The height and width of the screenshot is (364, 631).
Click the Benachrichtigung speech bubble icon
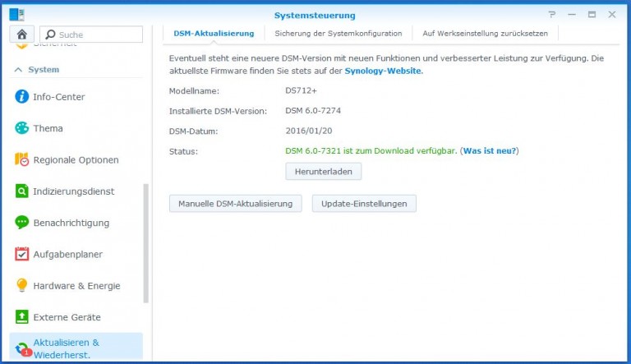coord(21,223)
